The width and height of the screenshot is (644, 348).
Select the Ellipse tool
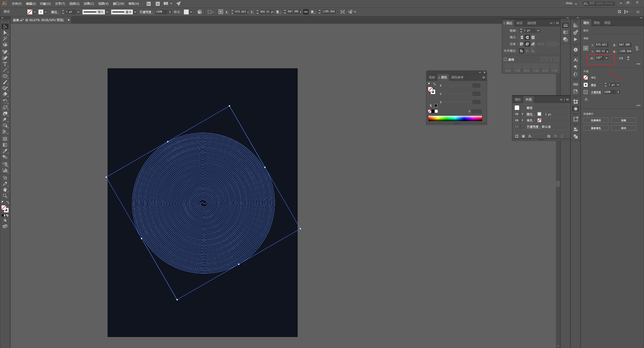click(x=5, y=76)
